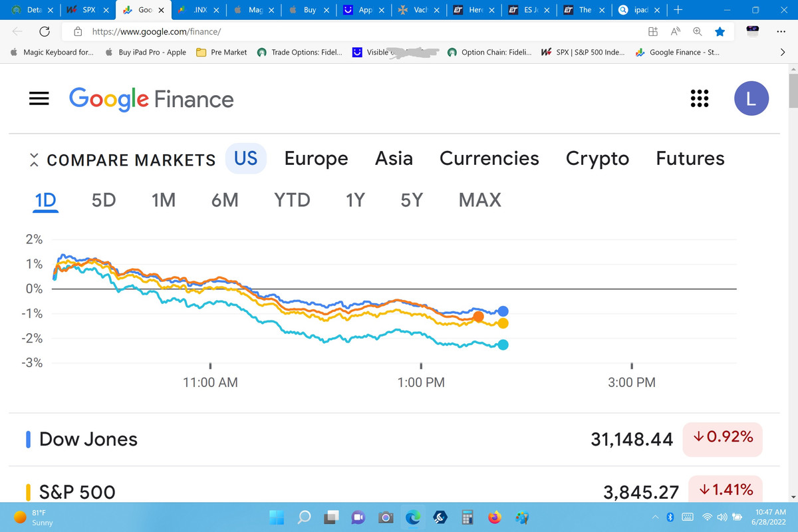The height and width of the screenshot is (532, 798).
Task: Select the US markets tab
Action: (x=246, y=158)
